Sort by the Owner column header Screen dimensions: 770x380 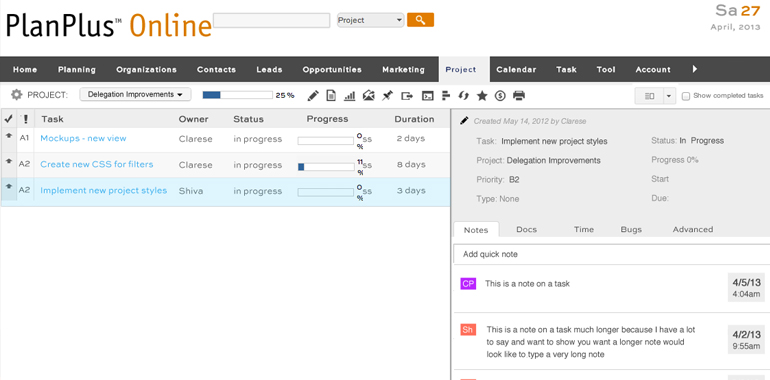click(x=193, y=119)
